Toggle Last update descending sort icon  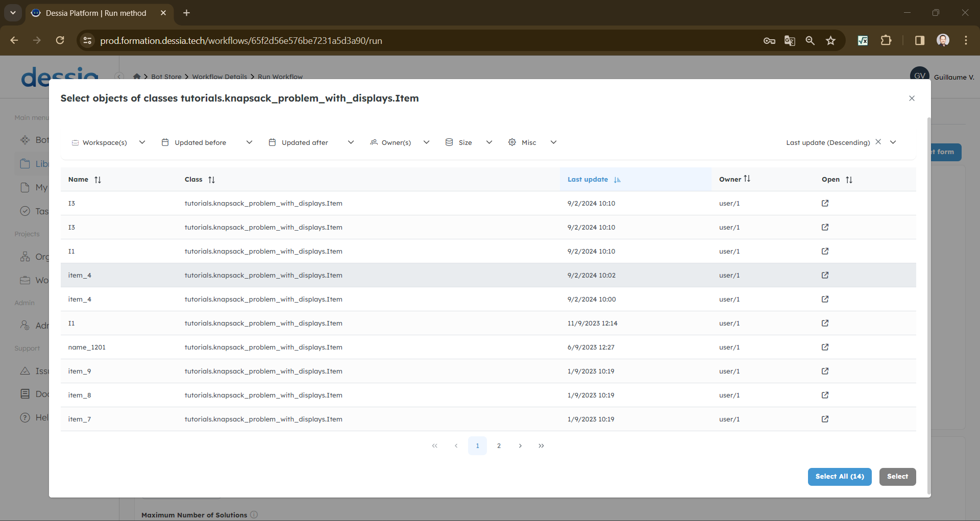click(x=617, y=180)
